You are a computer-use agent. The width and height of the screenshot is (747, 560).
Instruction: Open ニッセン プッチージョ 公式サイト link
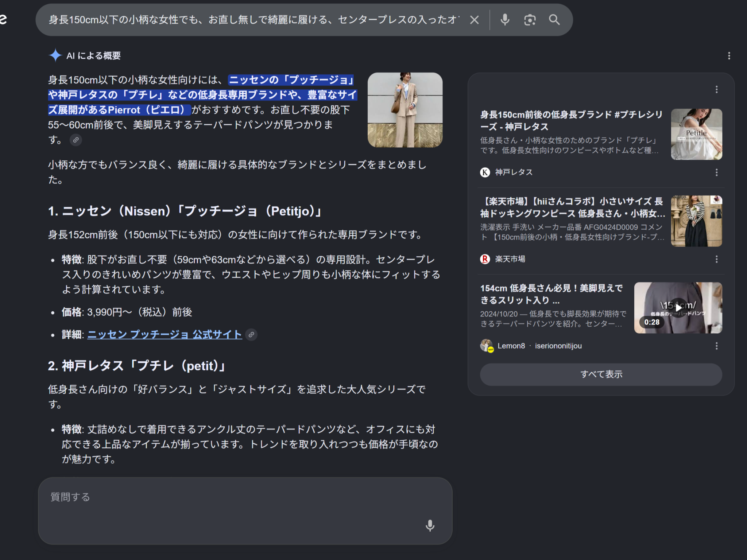point(165,334)
